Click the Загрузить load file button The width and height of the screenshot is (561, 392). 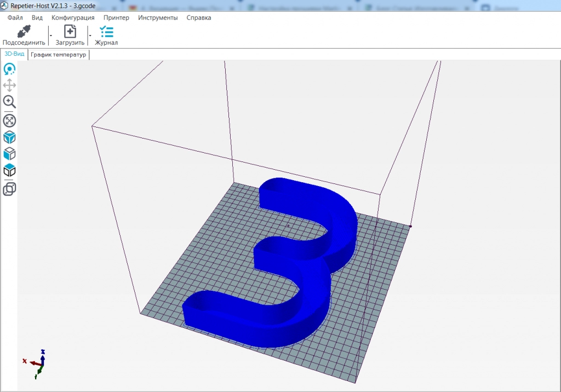pyautogui.click(x=70, y=36)
